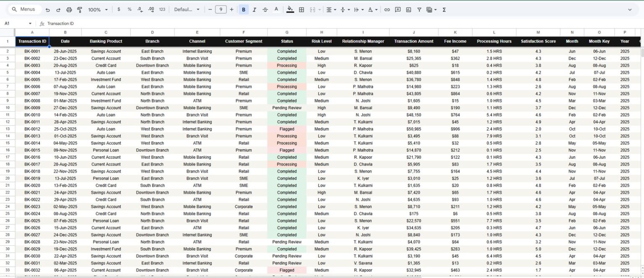Activate the paint format tool

(x=80, y=10)
